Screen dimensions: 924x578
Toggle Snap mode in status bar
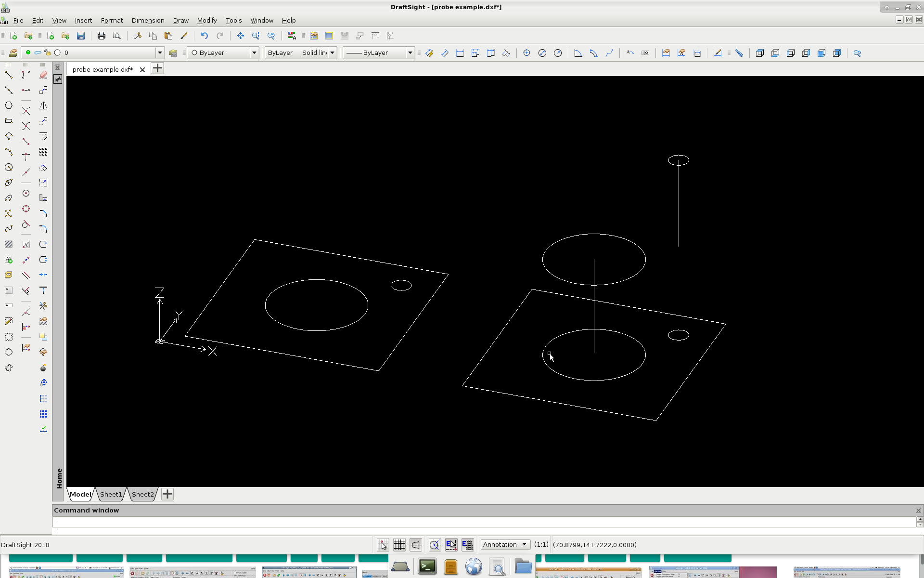tap(383, 545)
